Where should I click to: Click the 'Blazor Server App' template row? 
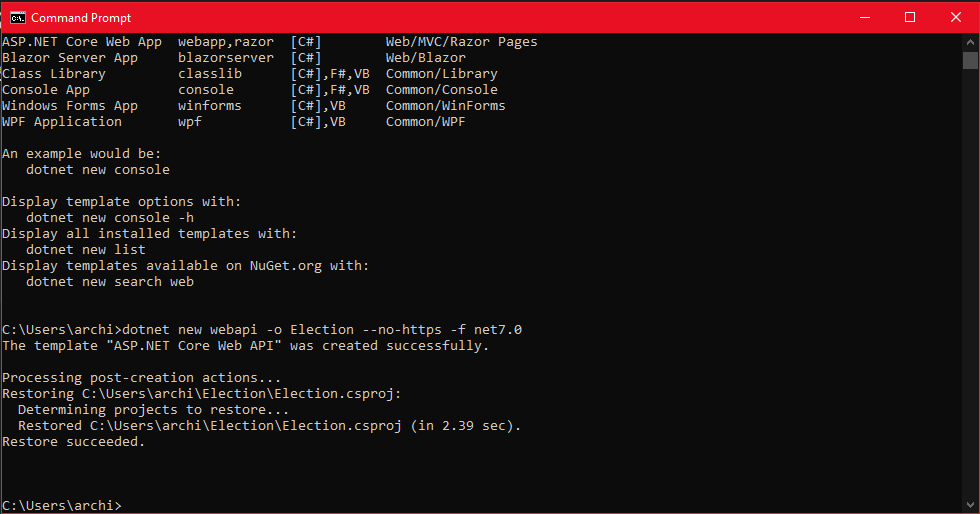70,58
